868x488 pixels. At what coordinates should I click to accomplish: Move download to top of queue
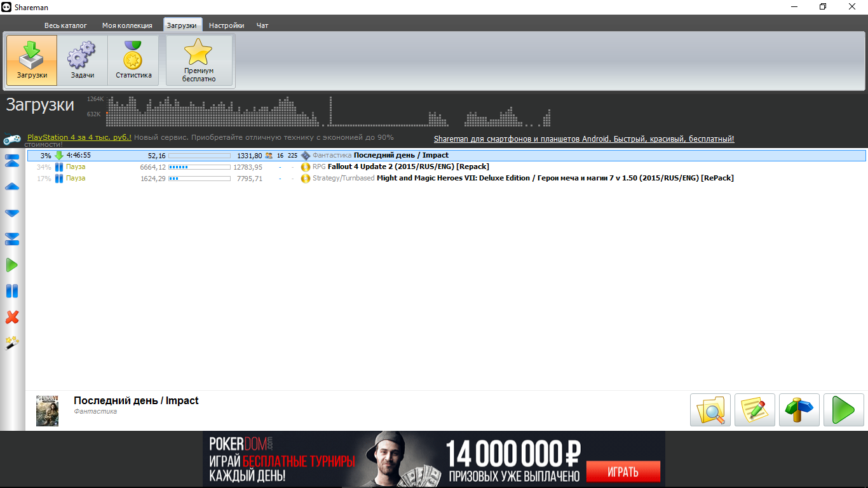[12, 160]
